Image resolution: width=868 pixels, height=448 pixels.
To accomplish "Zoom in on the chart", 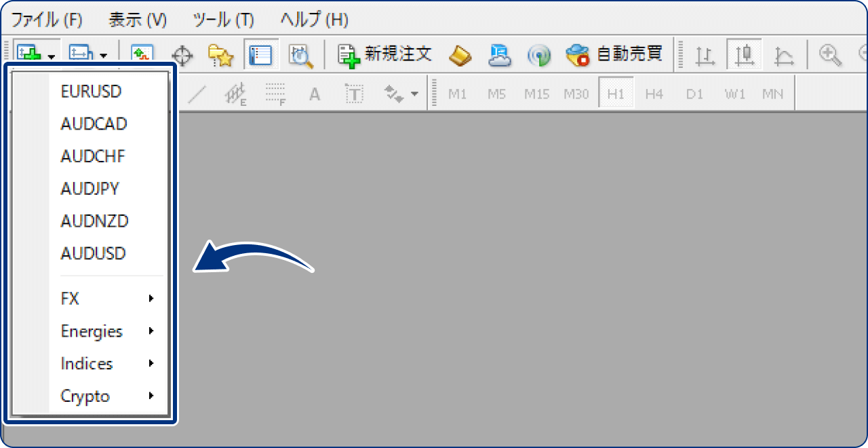I will pos(830,54).
